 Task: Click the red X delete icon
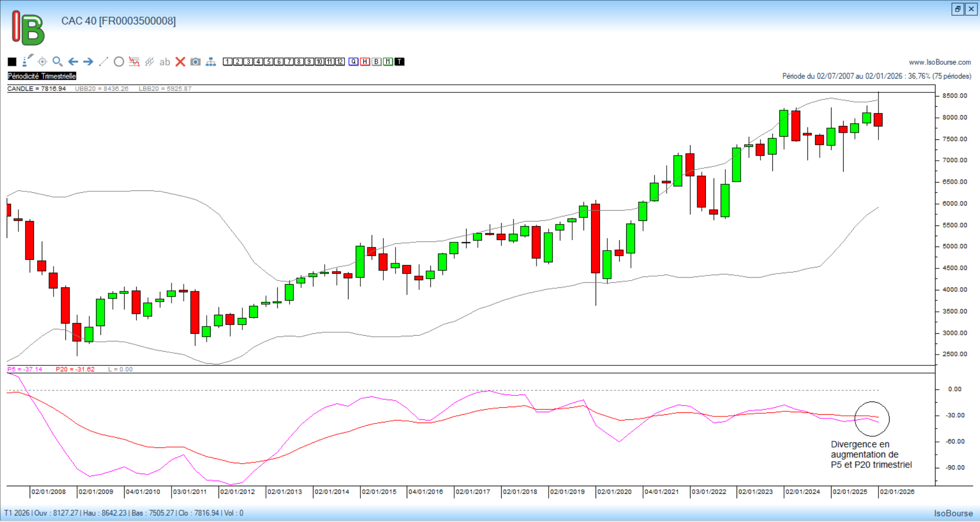point(180,62)
